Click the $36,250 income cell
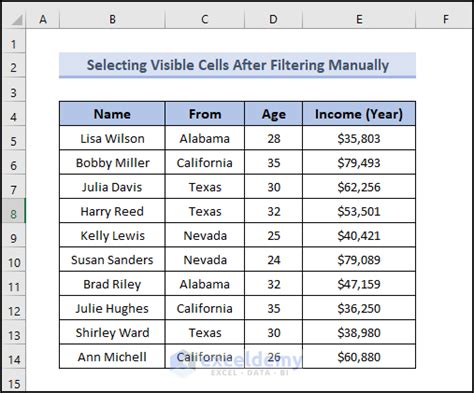The height and width of the screenshot is (393, 474). click(x=359, y=308)
